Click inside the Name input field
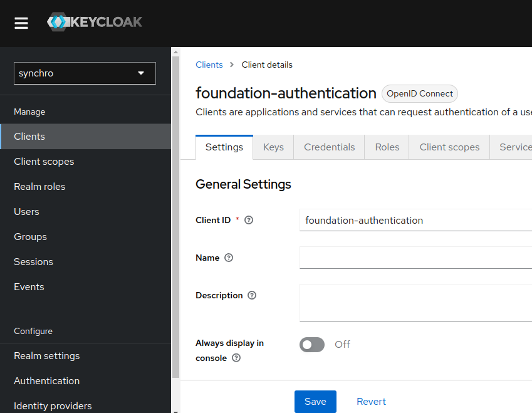532x413 pixels. [x=414, y=258]
